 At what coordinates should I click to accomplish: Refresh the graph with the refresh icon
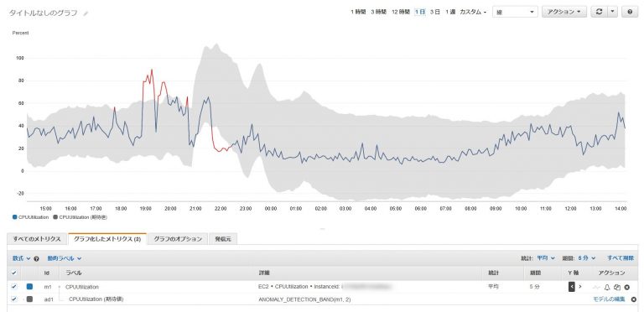pyautogui.click(x=599, y=12)
